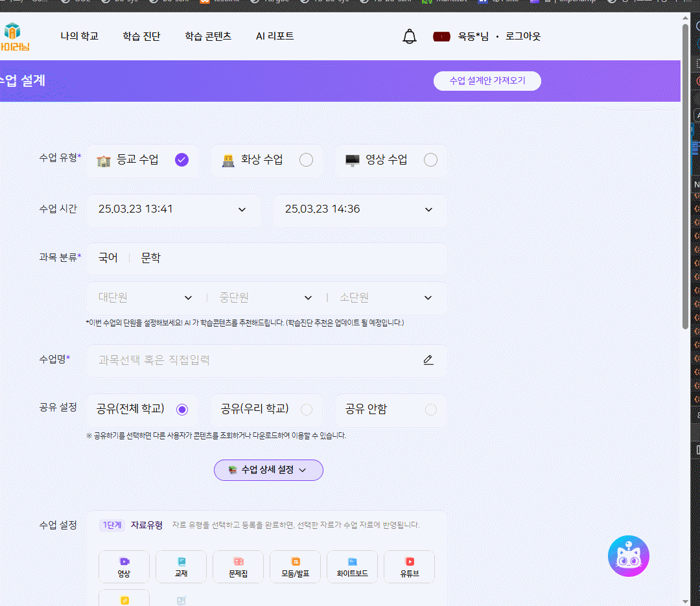Expand the 수업 상세 설정 section
Screen dimensions: 700x606
coord(268,470)
